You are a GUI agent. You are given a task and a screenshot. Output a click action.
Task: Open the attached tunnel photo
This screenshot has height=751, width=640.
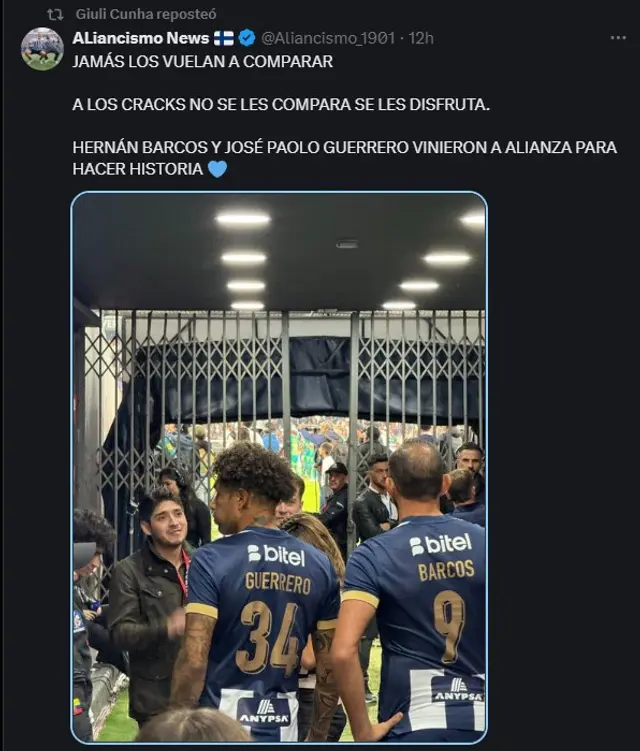(x=279, y=467)
